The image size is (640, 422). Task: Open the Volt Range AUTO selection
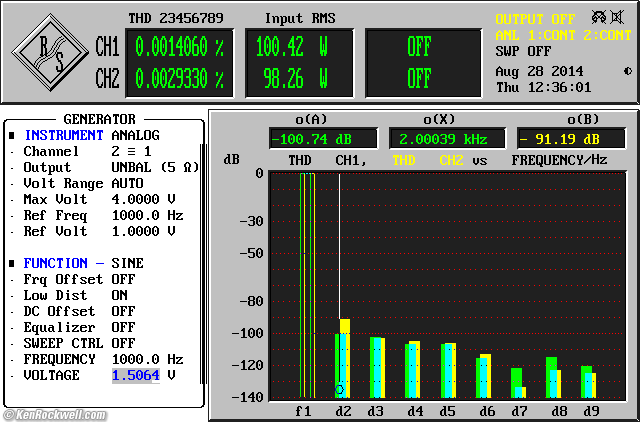pyautogui.click(x=128, y=183)
